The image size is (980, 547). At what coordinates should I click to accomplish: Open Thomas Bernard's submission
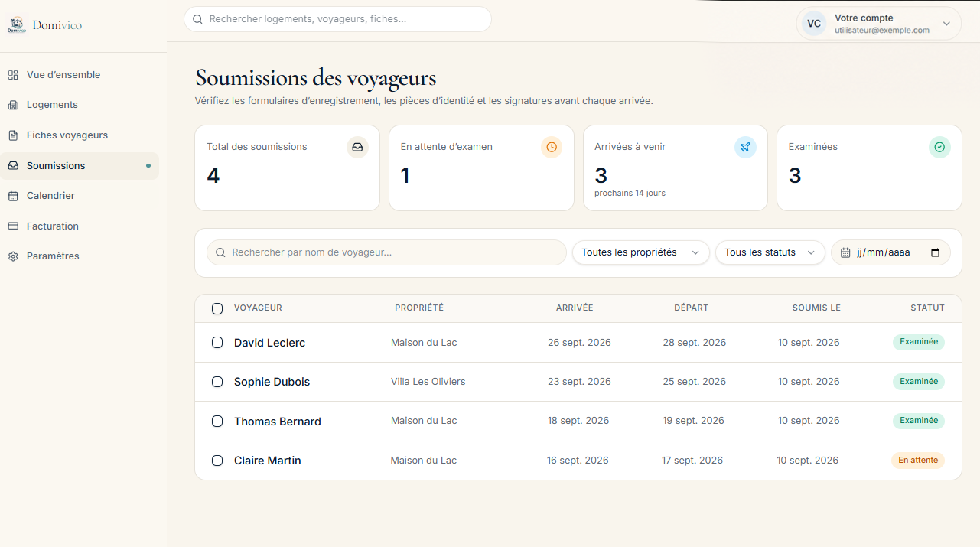click(278, 422)
